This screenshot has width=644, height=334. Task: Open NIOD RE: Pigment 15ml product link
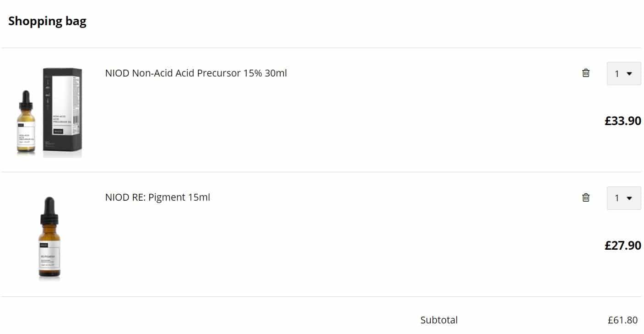[157, 197]
